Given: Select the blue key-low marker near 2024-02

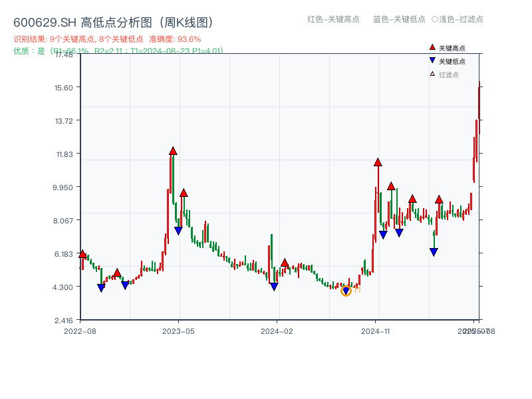Looking at the screenshot, I should tap(274, 287).
